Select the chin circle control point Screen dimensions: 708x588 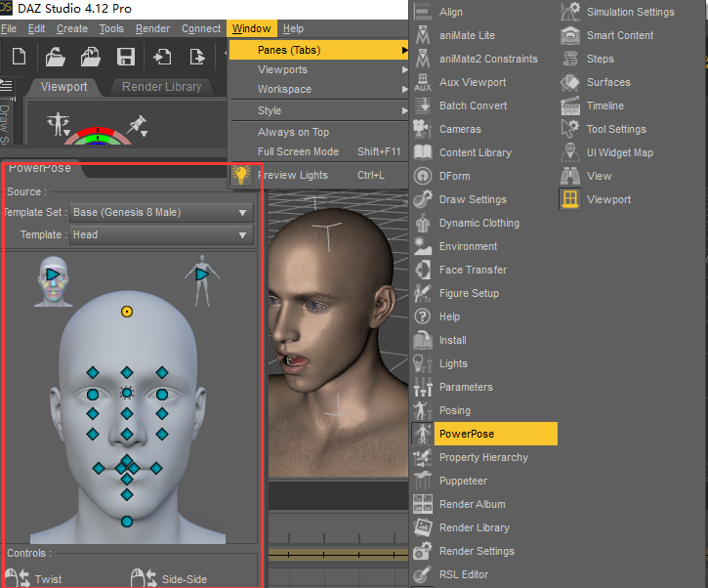click(127, 522)
